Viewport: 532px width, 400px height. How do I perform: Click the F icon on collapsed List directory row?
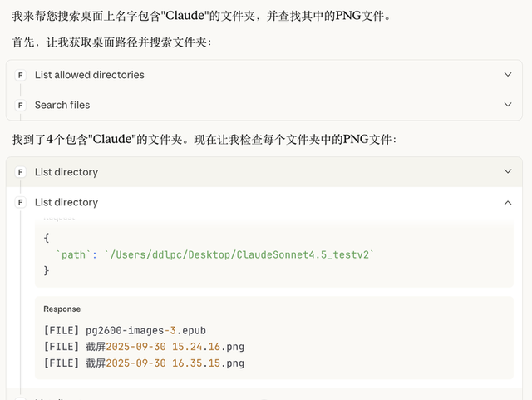coord(21,172)
